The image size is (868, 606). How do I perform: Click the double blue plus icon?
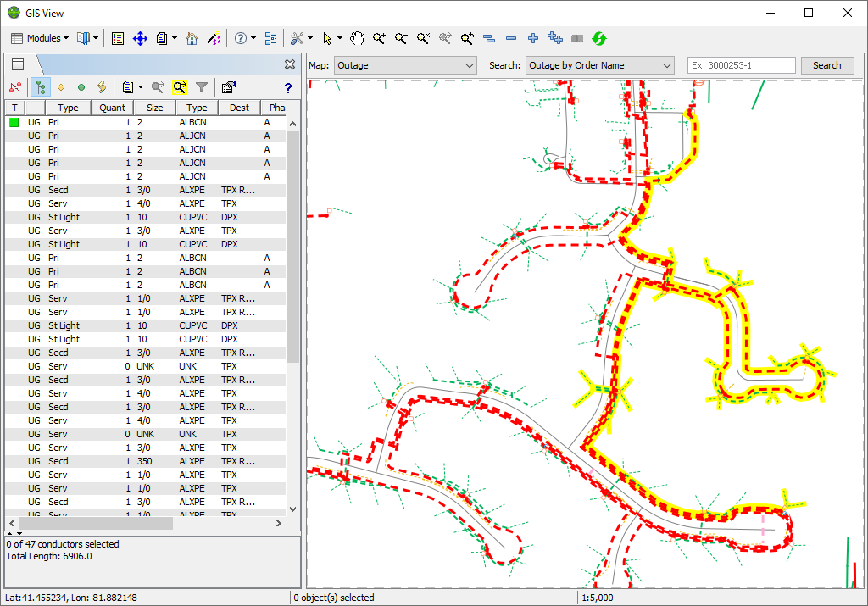[554, 38]
